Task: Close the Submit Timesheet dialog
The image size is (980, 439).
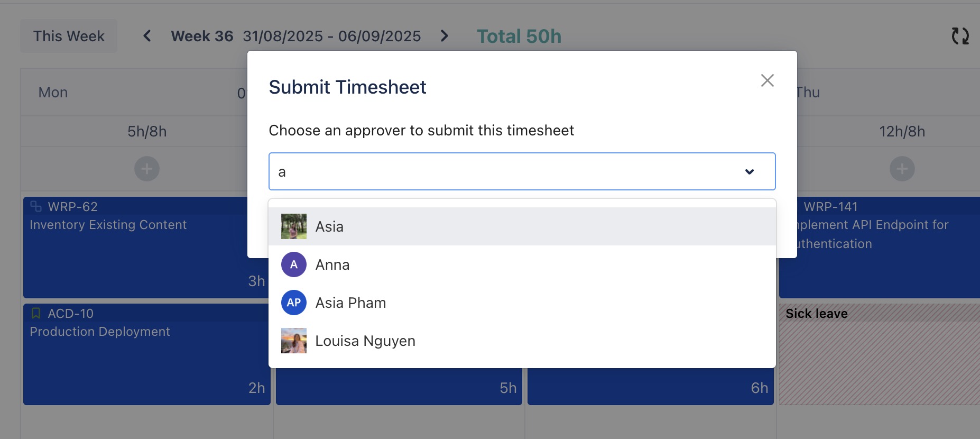Action: (767, 80)
